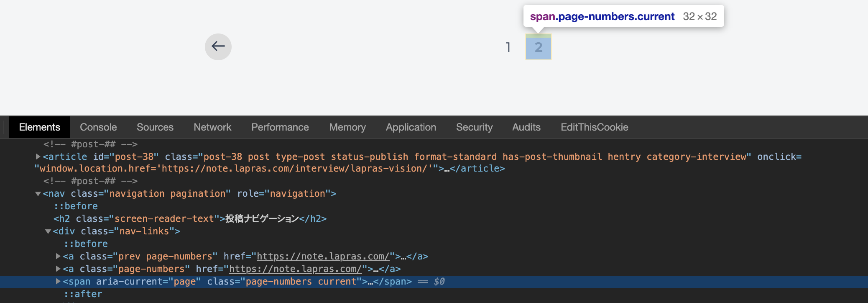
Task: Switch to the Security tab
Action: (474, 127)
